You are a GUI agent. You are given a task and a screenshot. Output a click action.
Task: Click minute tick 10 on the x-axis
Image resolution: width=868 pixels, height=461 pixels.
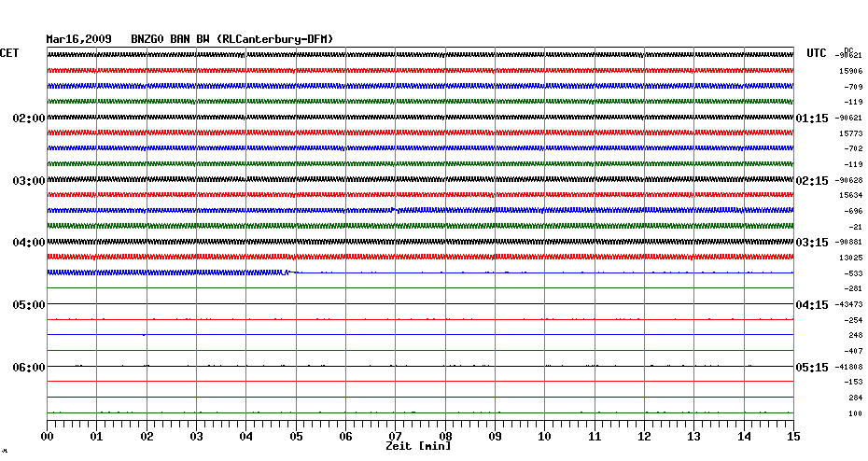545,437
